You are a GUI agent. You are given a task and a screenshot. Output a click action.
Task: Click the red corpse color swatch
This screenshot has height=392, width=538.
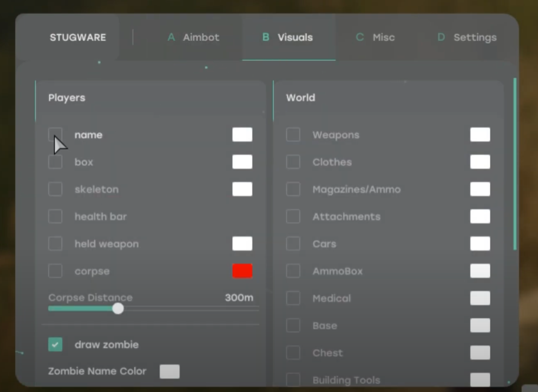[x=242, y=271]
